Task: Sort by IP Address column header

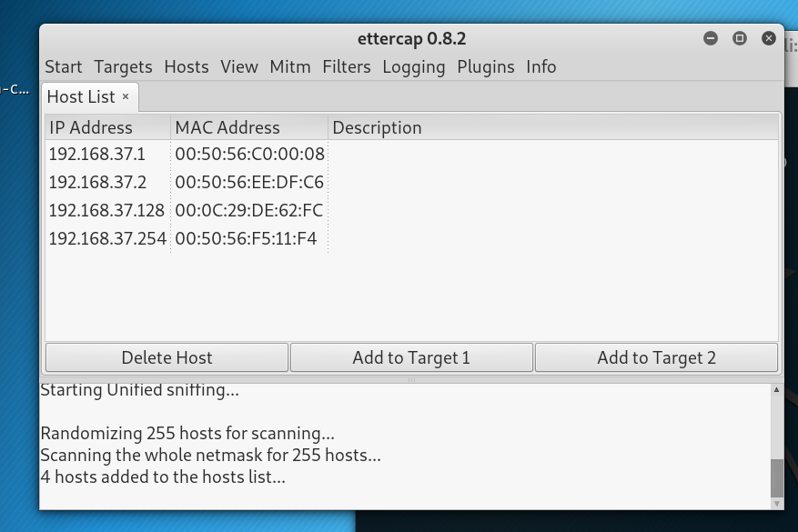Action: point(108,127)
